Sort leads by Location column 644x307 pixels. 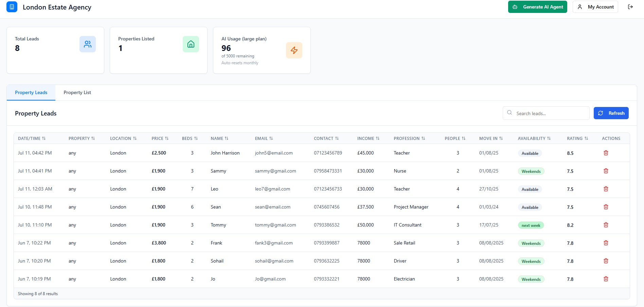(123, 138)
